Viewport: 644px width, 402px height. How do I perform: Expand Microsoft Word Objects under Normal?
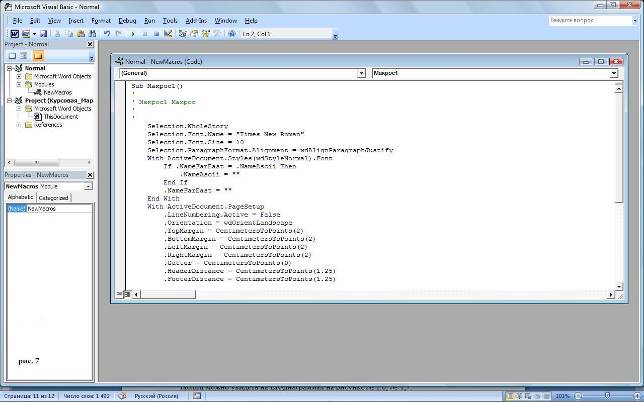[x=19, y=76]
